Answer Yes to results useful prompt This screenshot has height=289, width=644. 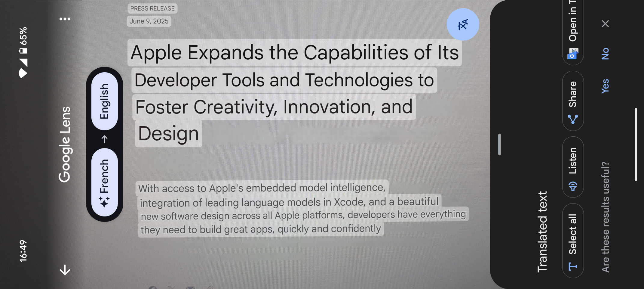[x=605, y=86]
